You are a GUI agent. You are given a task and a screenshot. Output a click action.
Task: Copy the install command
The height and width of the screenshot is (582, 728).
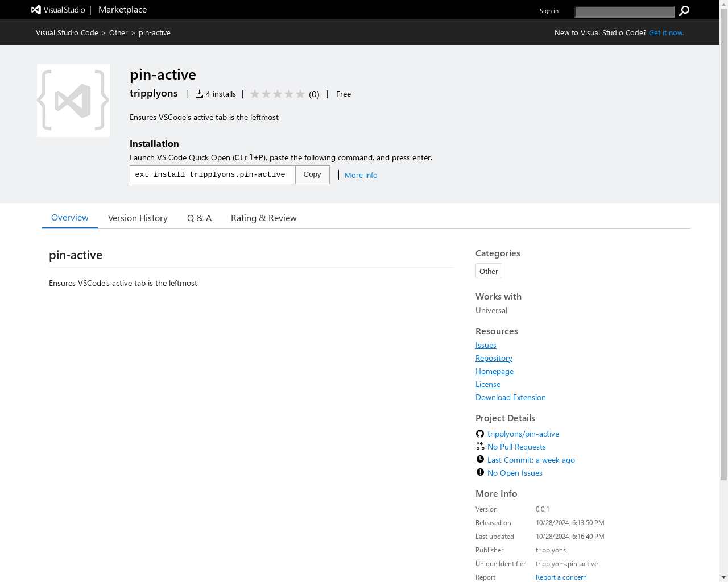point(312,174)
